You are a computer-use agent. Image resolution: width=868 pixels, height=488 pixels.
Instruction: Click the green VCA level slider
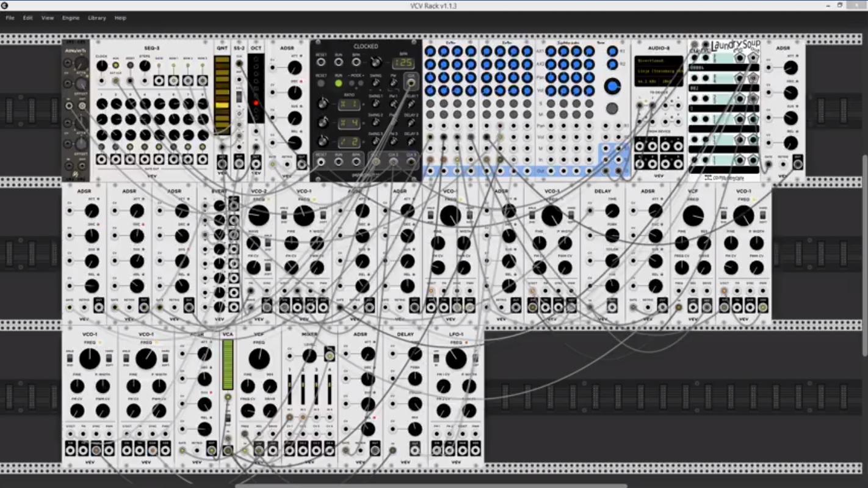228,365
